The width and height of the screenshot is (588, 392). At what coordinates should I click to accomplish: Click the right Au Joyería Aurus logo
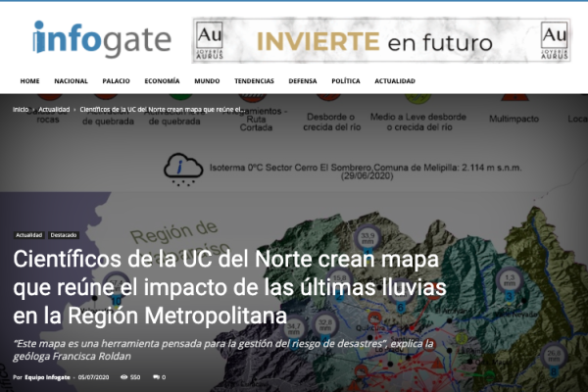pos(554,40)
